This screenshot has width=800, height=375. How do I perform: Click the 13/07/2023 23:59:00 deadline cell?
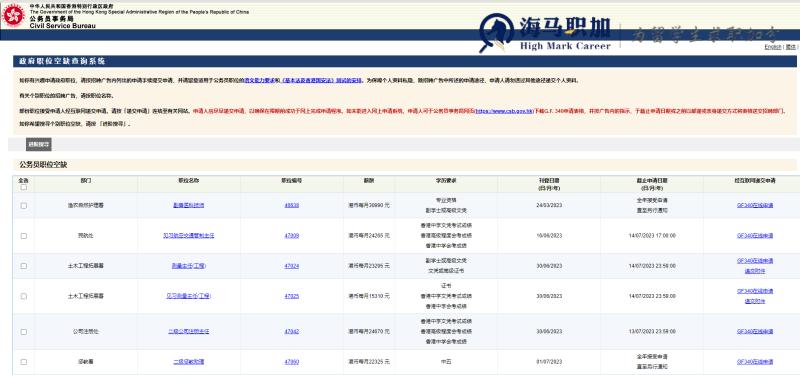coord(652,332)
